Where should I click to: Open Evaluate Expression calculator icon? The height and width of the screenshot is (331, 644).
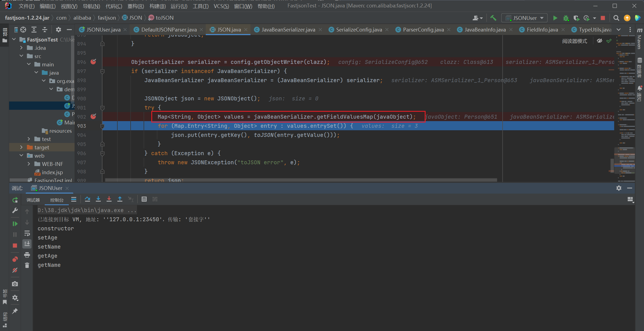point(144,199)
